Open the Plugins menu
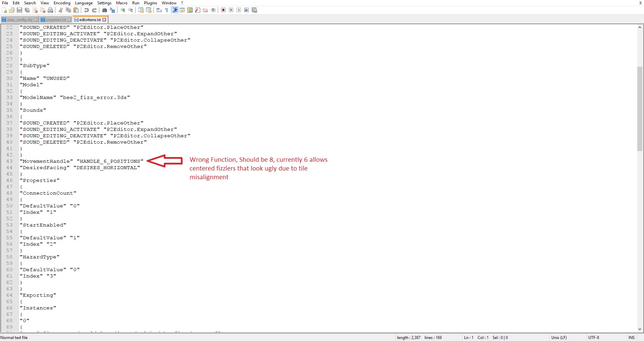This screenshot has height=341, width=644. (150, 3)
